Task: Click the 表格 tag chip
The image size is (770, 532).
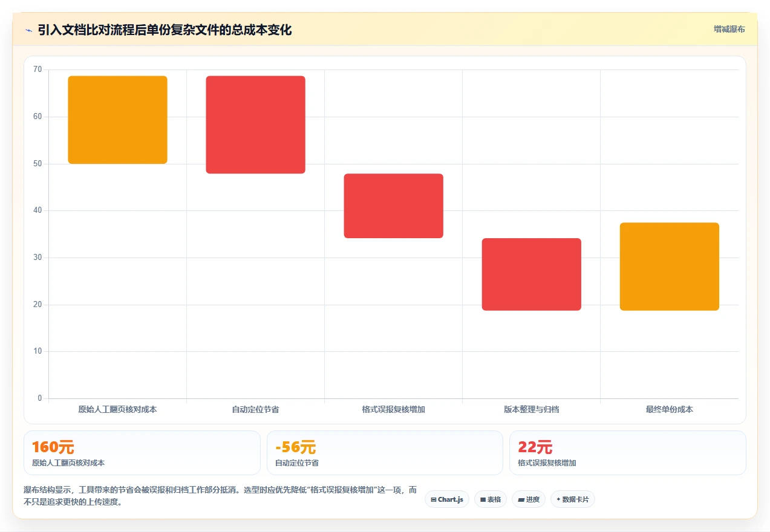Action: click(491, 499)
